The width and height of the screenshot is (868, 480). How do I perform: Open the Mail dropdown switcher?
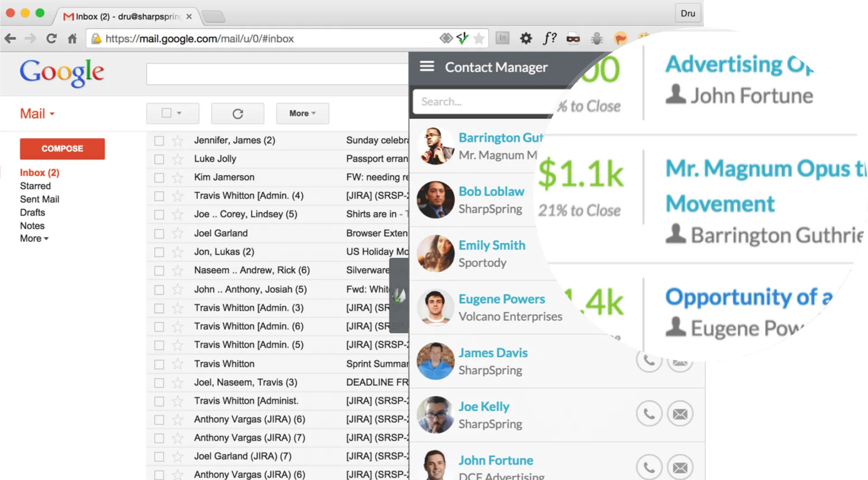37,113
